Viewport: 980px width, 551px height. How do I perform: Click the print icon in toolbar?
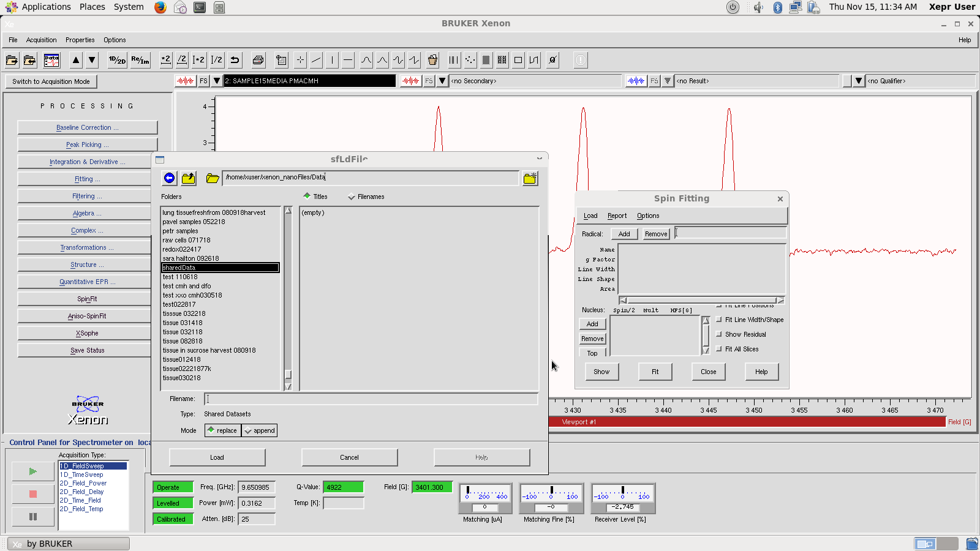point(258,60)
